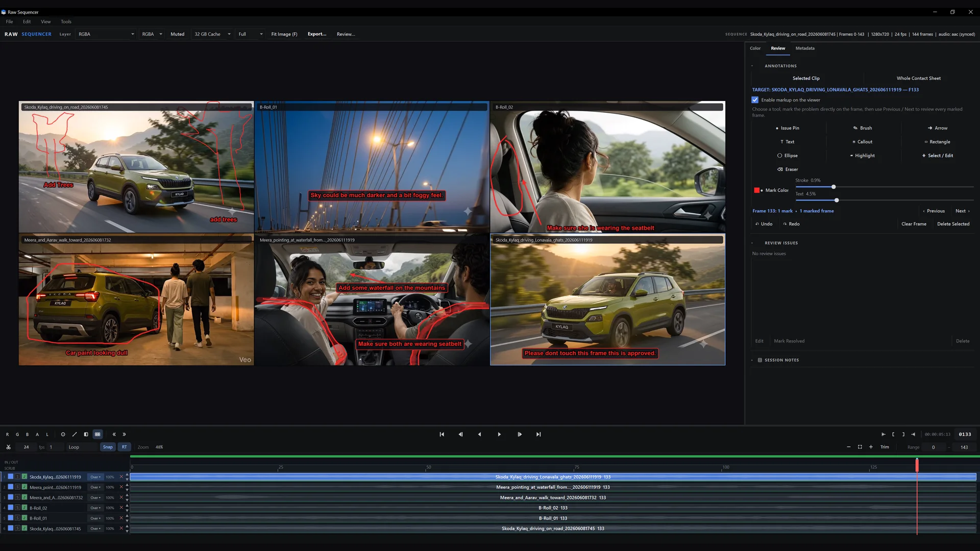Click the Export... button
This screenshot has width=980, height=551.
[316, 34]
